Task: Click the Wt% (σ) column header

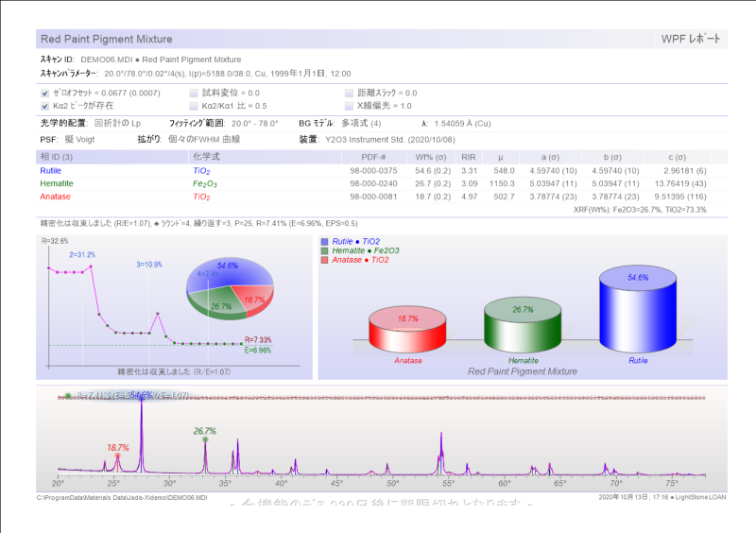Action: (431, 156)
